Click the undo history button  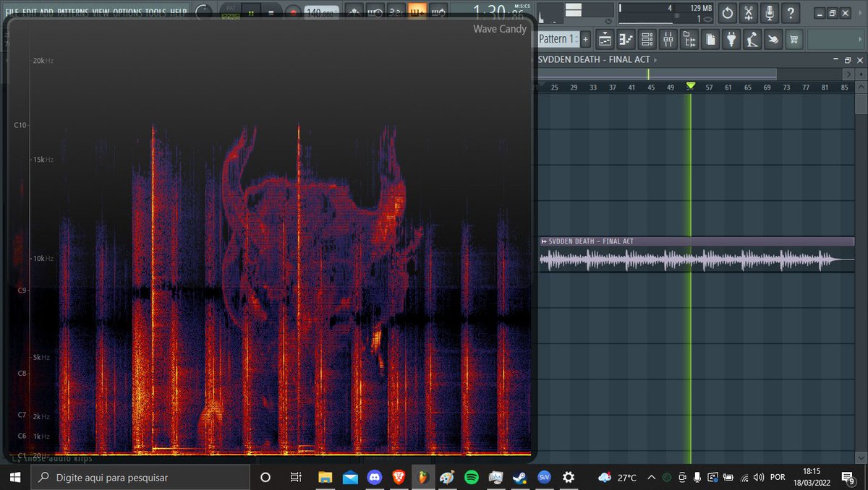click(727, 13)
